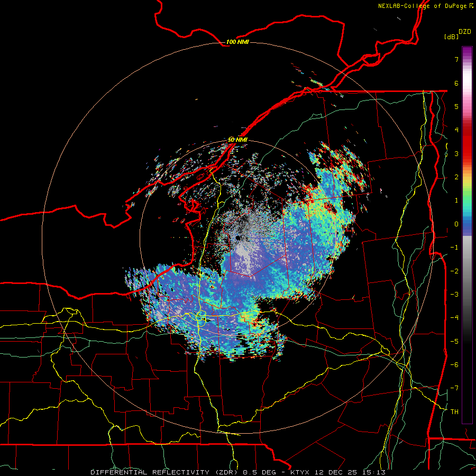476x476 pixels.
Task: Click the purple top of the color bar
Action: click(x=467, y=52)
